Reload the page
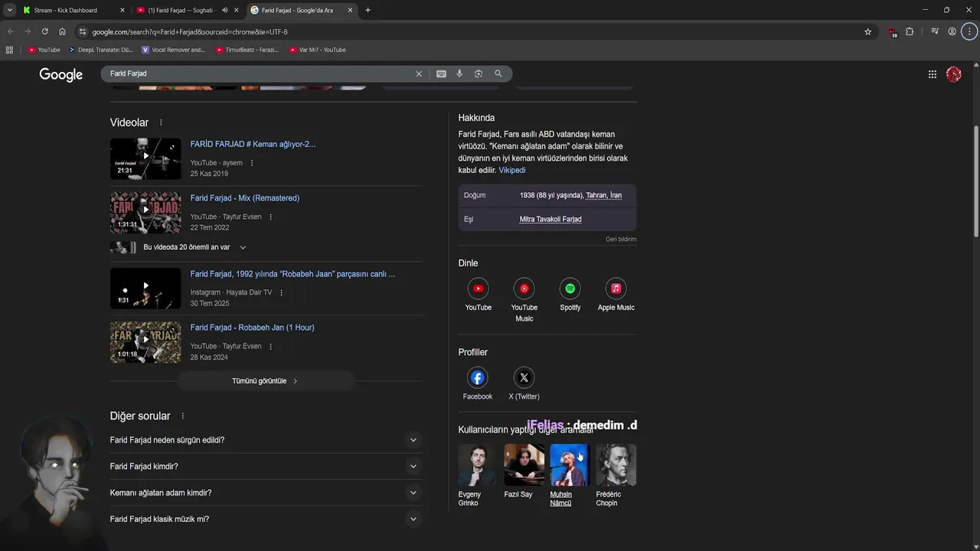 (x=44, y=31)
